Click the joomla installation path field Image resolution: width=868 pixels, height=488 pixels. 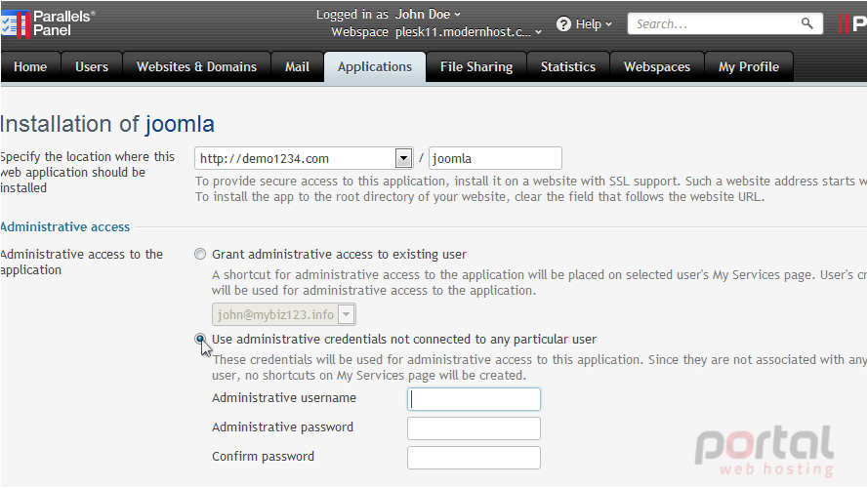pos(495,159)
